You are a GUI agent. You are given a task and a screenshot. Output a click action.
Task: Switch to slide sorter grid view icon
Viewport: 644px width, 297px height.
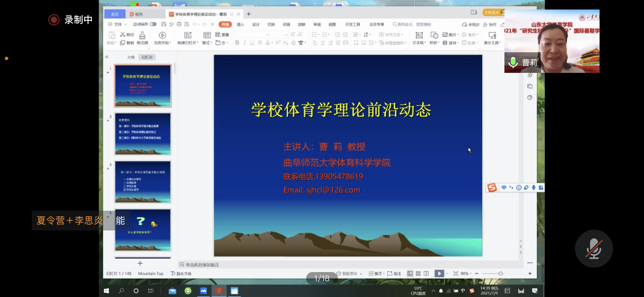(x=418, y=274)
